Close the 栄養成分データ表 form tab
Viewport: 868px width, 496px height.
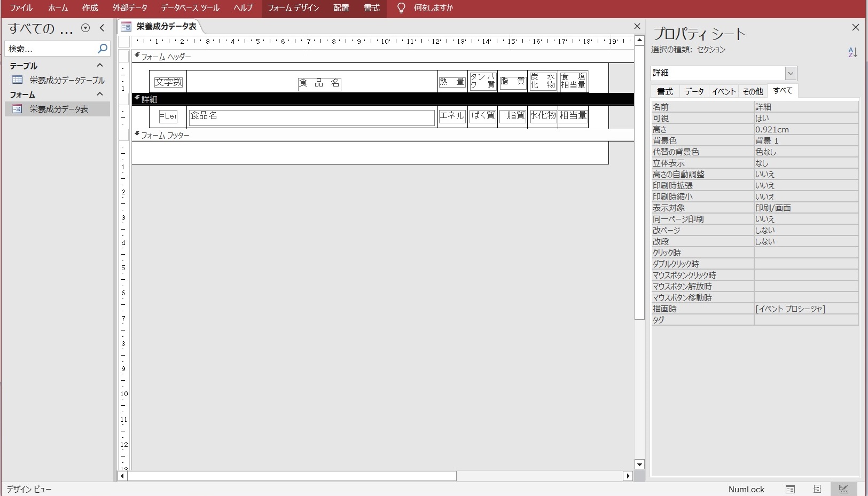tap(637, 26)
